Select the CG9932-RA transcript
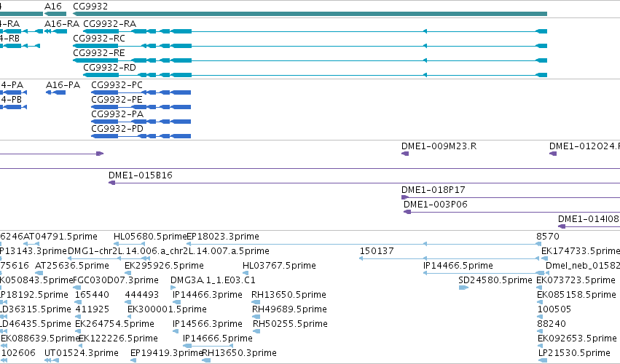The image size is (620, 364). click(315, 31)
